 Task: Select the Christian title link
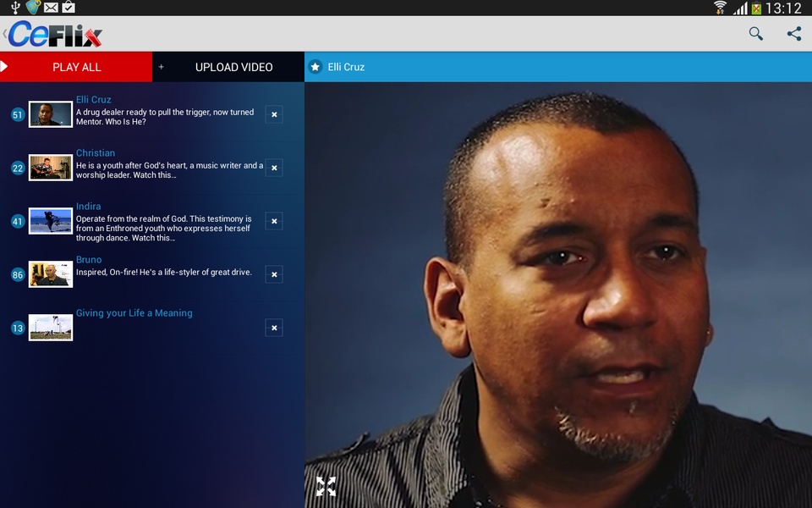pos(96,153)
